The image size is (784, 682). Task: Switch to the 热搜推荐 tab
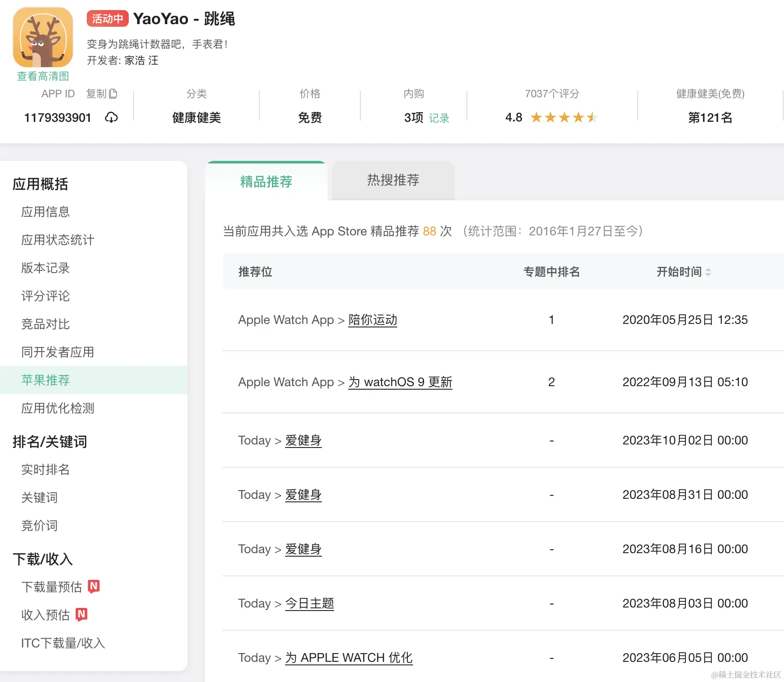pyautogui.click(x=393, y=180)
